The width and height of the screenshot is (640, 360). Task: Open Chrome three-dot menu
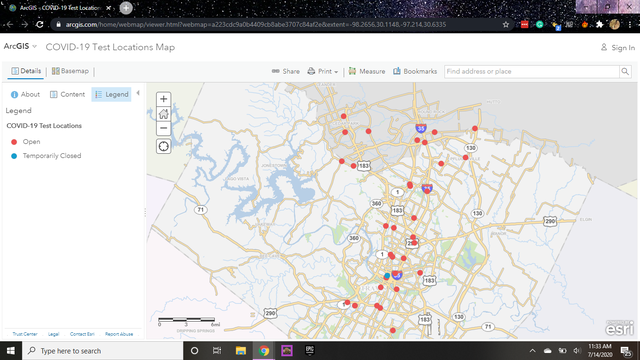(x=630, y=24)
